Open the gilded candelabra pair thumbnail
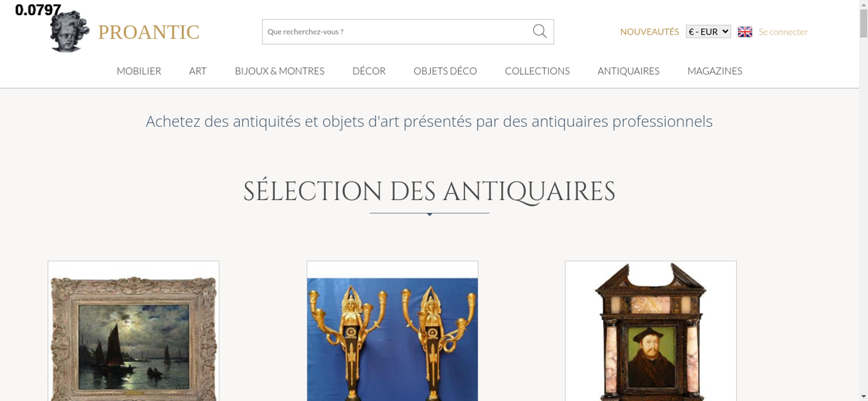This screenshot has height=401, width=868. (392, 331)
